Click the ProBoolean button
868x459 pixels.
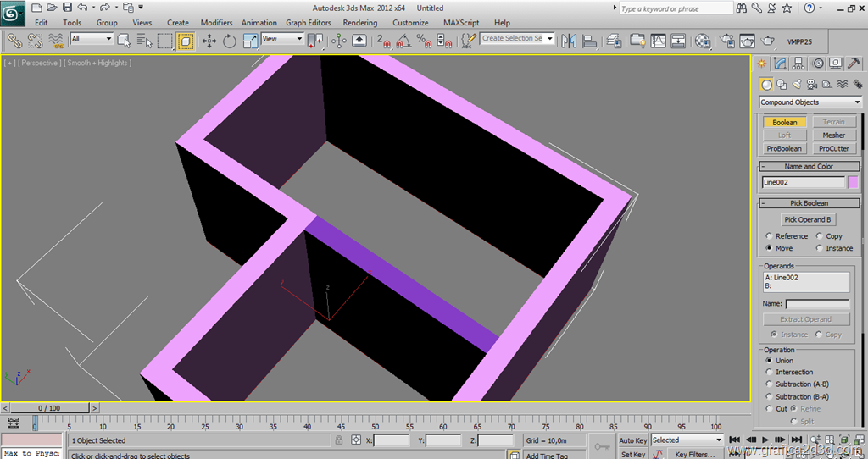tap(784, 148)
